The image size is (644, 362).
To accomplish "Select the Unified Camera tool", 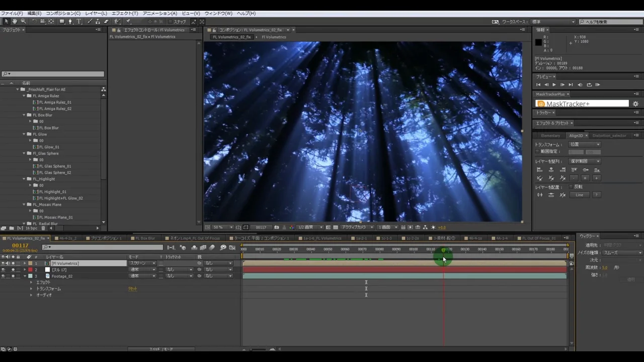I will [x=43, y=22].
